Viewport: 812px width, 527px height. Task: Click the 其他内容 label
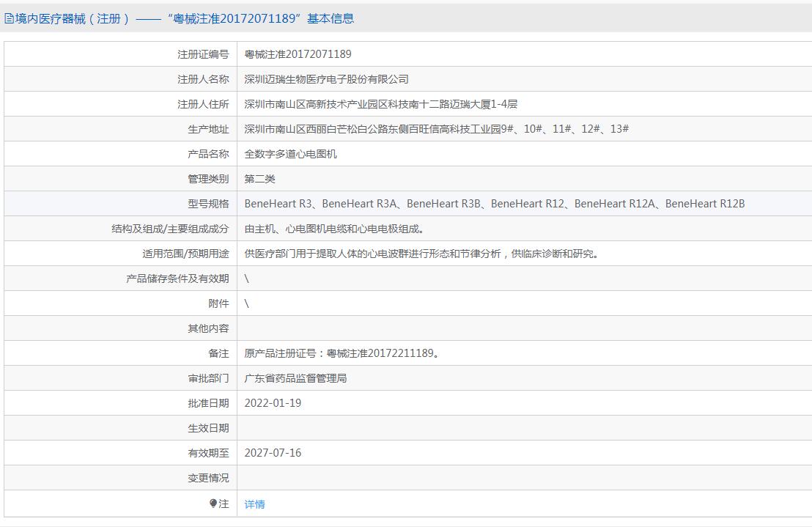[x=208, y=328]
